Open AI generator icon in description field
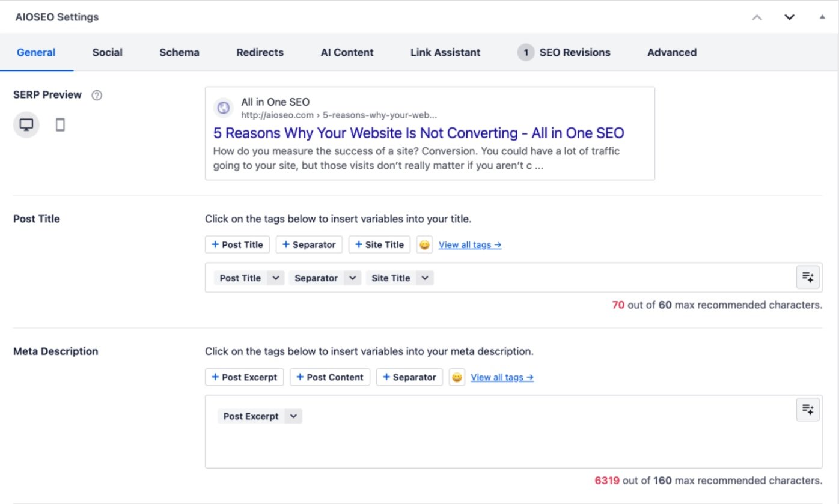This screenshot has height=504, width=839. tap(808, 410)
